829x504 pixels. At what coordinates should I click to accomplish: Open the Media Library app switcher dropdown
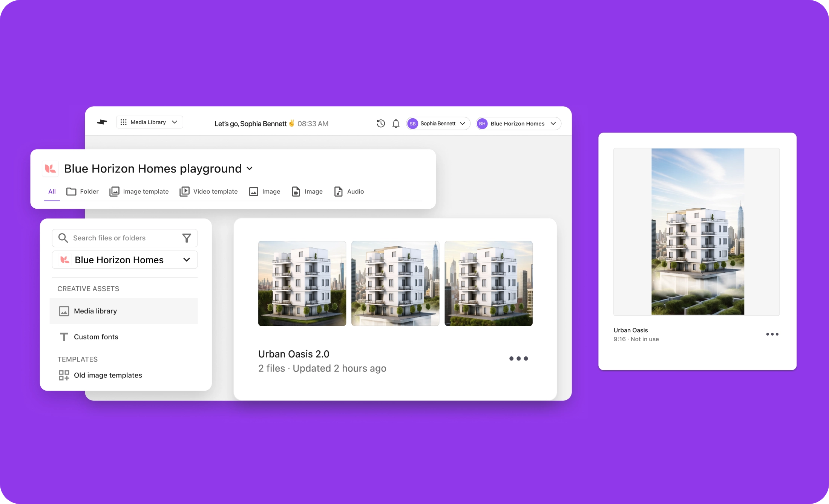click(x=149, y=122)
